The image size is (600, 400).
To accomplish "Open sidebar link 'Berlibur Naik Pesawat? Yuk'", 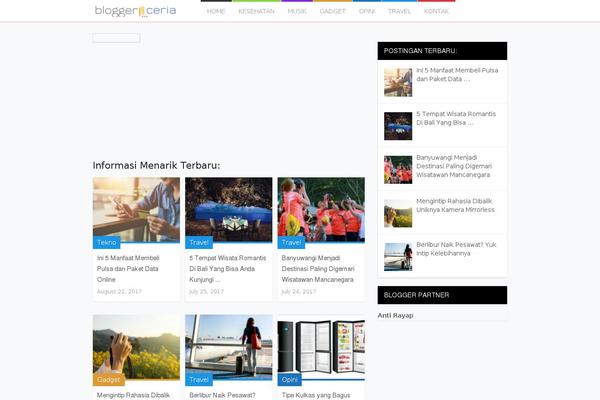I will pos(456,249).
